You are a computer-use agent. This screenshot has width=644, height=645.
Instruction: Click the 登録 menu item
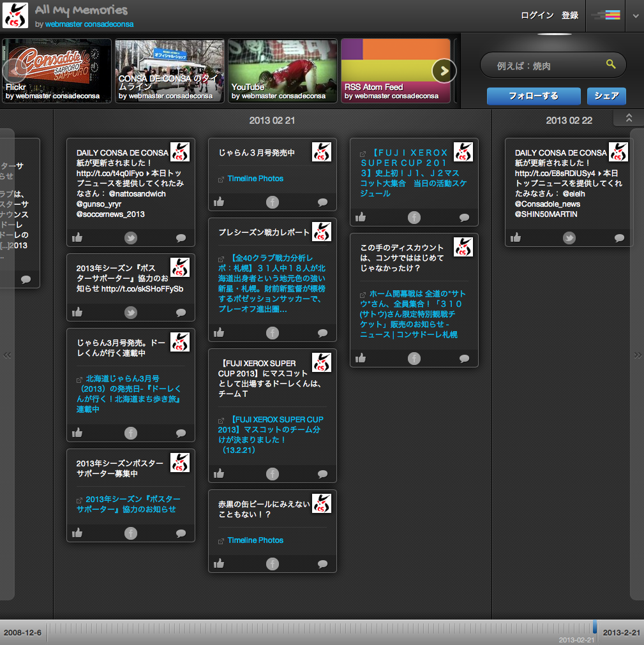click(570, 15)
